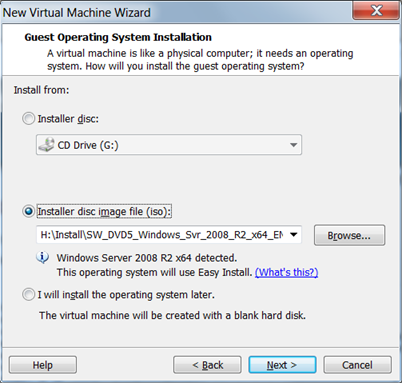Cancel the wizard

(x=357, y=365)
